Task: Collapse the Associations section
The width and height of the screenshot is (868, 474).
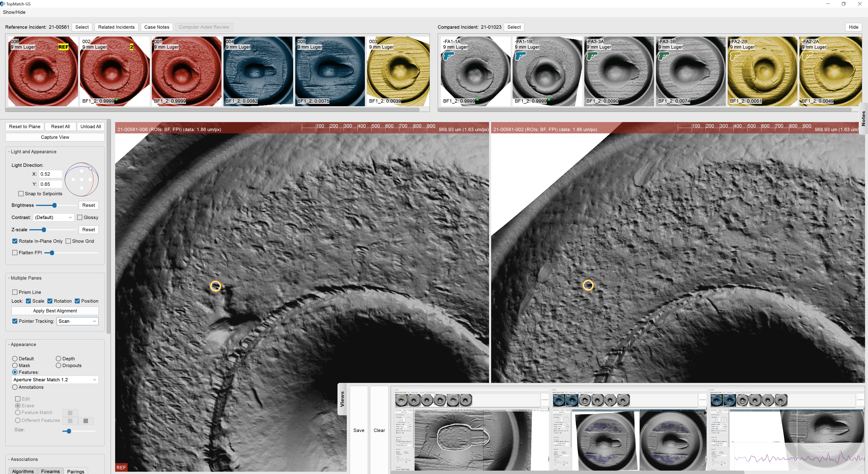Action: click(9, 459)
